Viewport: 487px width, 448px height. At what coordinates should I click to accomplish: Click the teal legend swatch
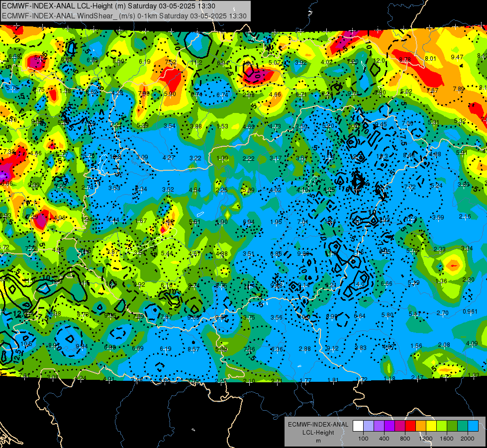click(x=462, y=426)
